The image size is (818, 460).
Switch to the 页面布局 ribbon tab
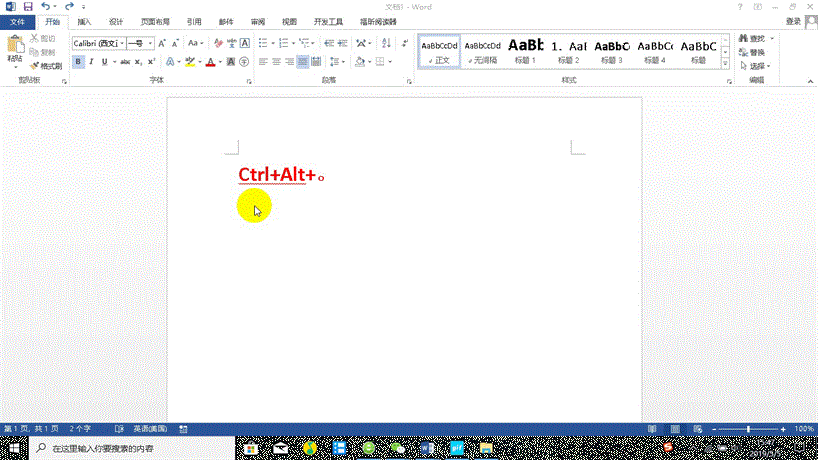[154, 21]
